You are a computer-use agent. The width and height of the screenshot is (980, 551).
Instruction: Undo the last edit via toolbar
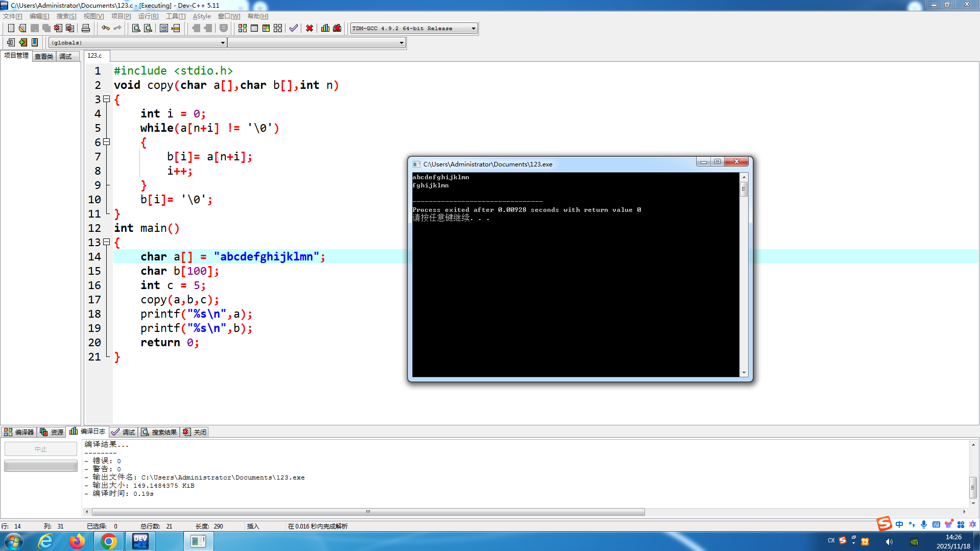106,28
